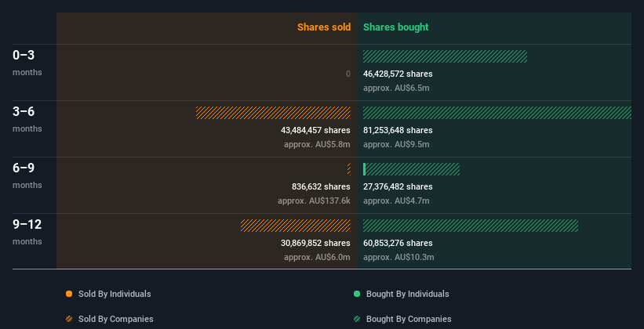
Task: Toggle the Sold By Individuals legend label
Action: [x=115, y=294]
